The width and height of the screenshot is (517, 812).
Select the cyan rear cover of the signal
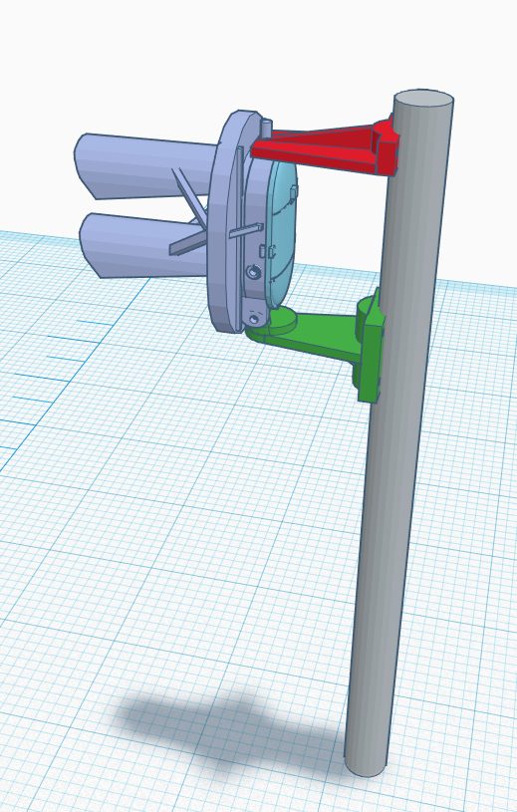pos(284,233)
